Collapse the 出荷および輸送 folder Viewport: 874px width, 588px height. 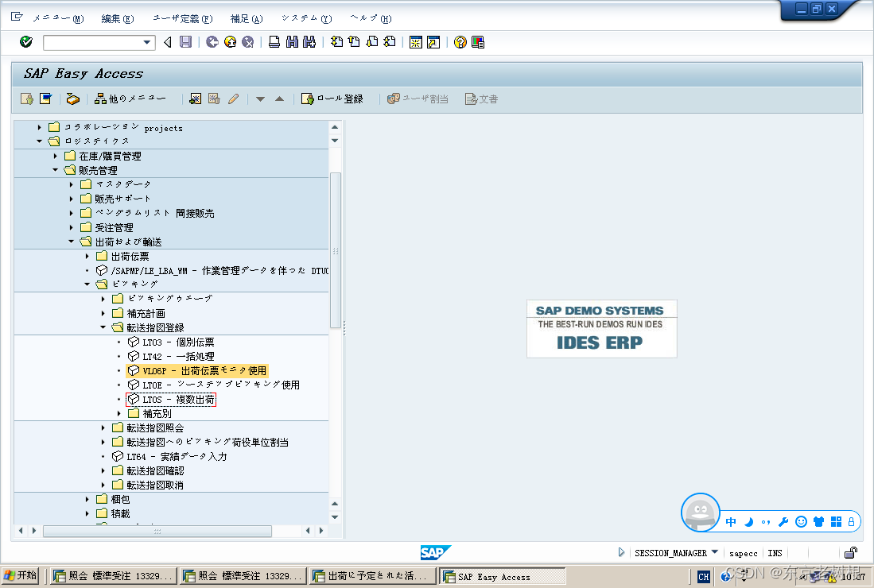[71, 242]
